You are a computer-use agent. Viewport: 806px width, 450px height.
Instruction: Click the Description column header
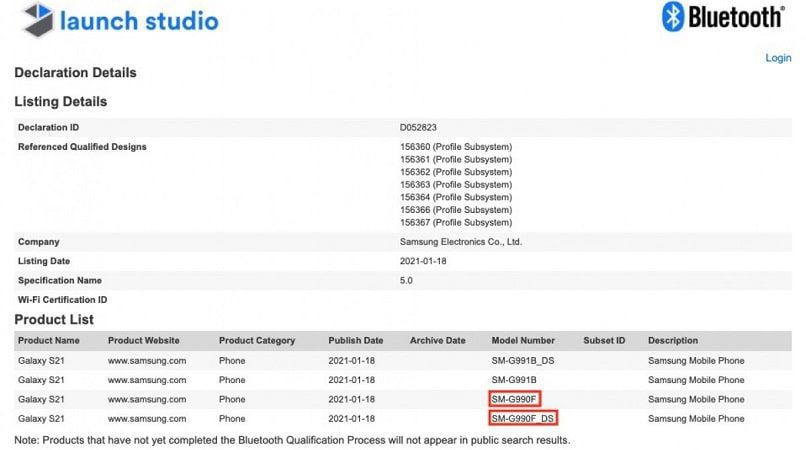673,340
